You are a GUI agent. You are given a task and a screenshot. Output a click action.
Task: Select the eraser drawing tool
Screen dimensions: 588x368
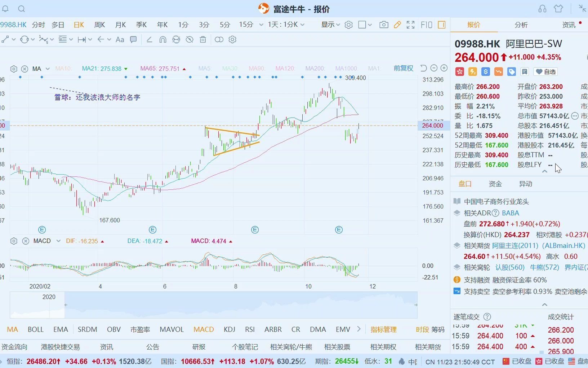tap(149, 39)
